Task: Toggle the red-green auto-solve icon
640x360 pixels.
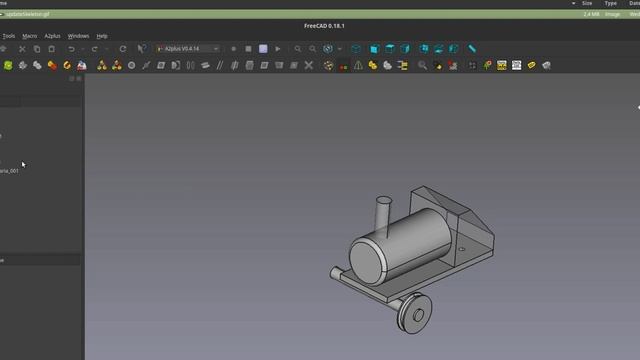Action: [343, 67]
